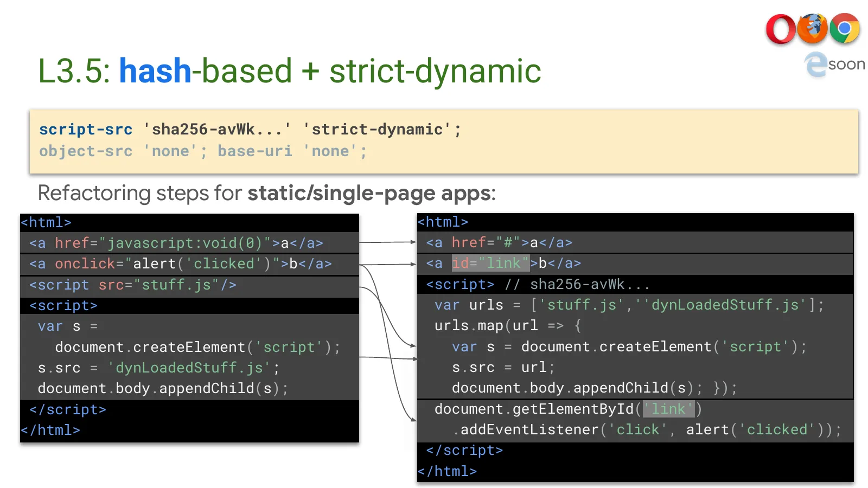Click the Chrome browser logo
The image size is (868, 488).
pyautogui.click(x=844, y=28)
